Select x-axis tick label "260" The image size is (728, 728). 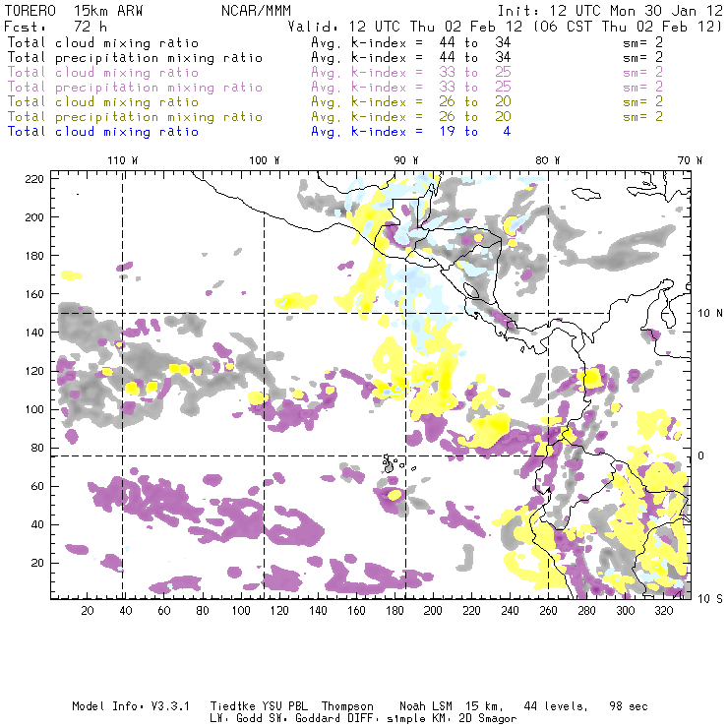pos(548,611)
